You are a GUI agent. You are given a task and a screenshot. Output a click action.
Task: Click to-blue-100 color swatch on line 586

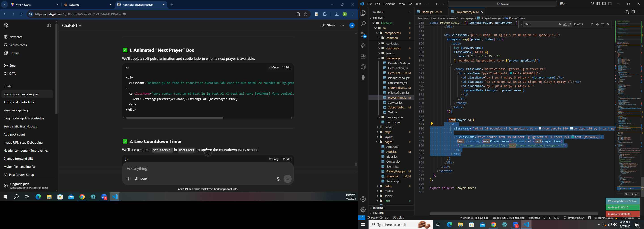coord(571,129)
